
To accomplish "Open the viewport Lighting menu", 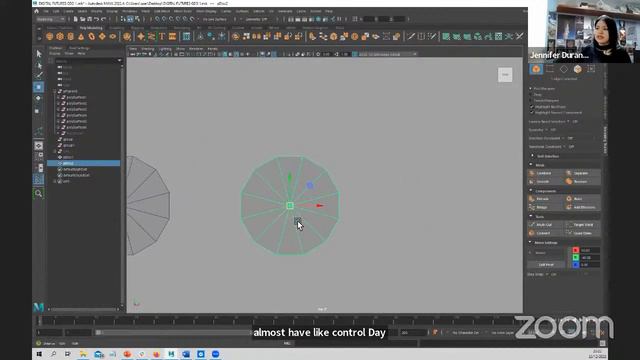I will [165, 49].
